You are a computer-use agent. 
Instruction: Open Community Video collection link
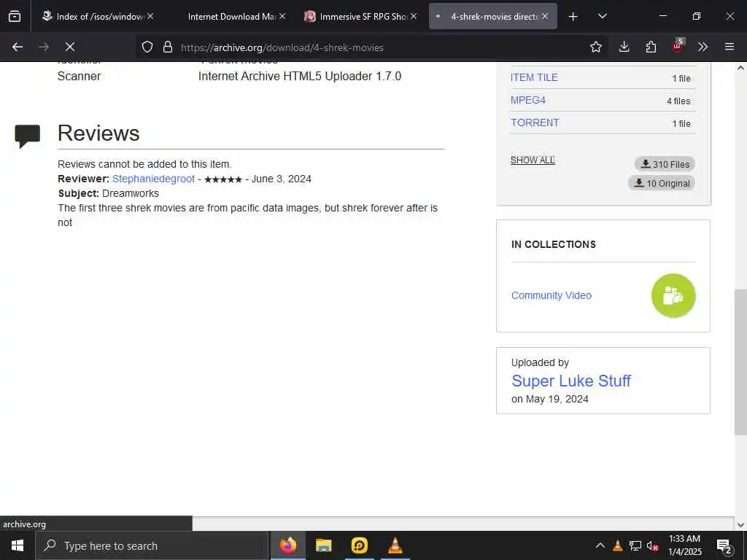click(x=551, y=295)
